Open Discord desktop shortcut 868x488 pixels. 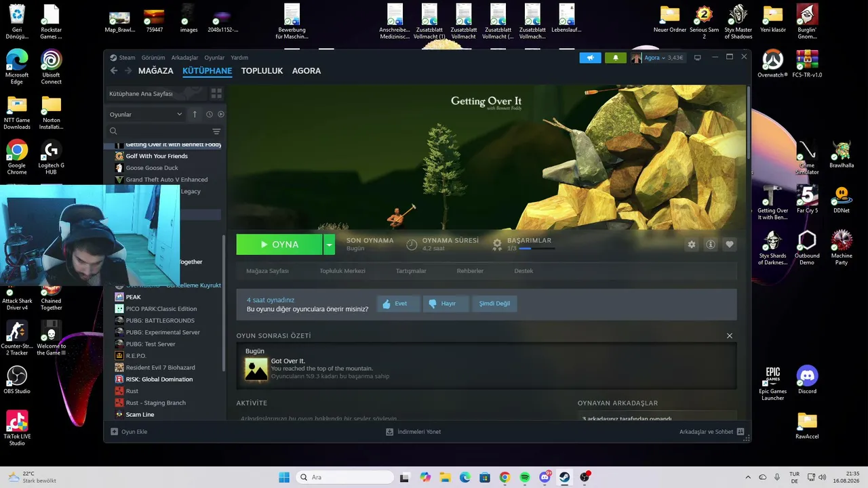point(807,380)
